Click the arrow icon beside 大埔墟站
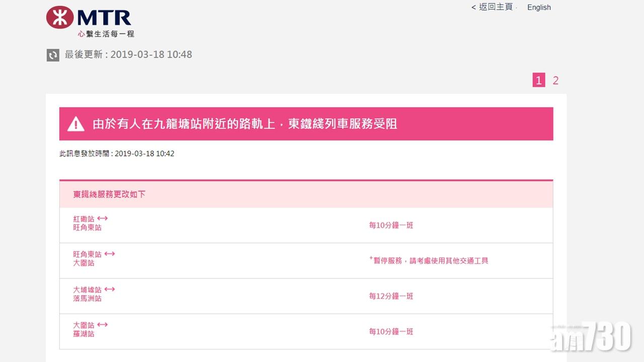 click(x=109, y=290)
